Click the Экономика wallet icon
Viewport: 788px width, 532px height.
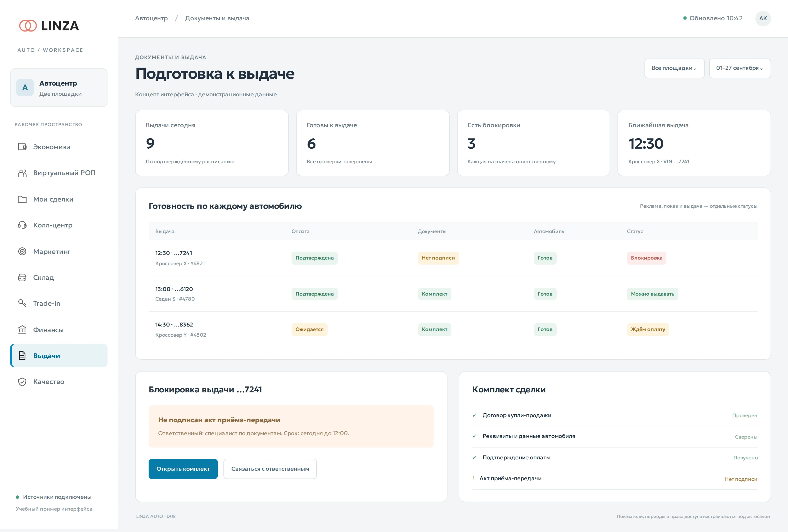(22, 146)
